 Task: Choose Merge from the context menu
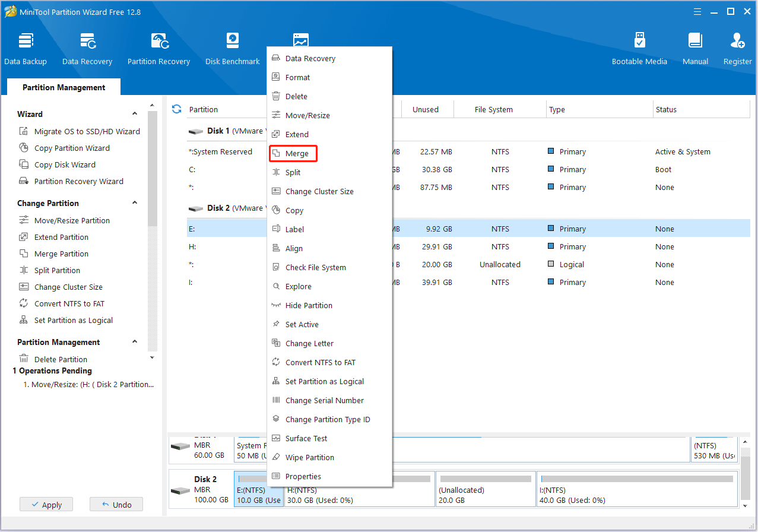click(x=329, y=153)
